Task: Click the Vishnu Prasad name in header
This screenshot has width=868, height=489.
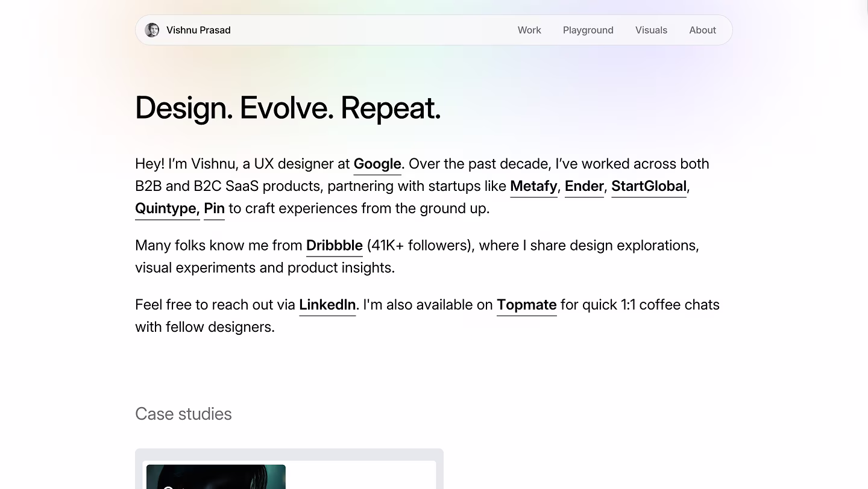Action: pyautogui.click(x=198, y=30)
